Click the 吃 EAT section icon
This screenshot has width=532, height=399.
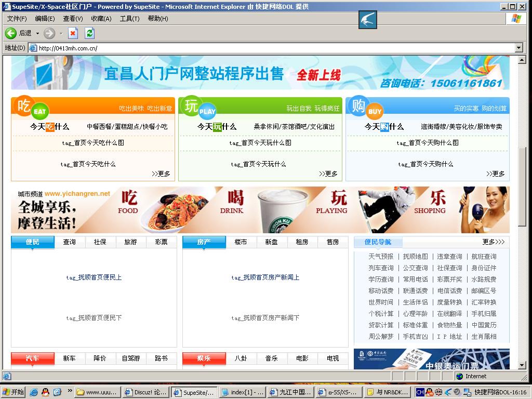(32, 107)
